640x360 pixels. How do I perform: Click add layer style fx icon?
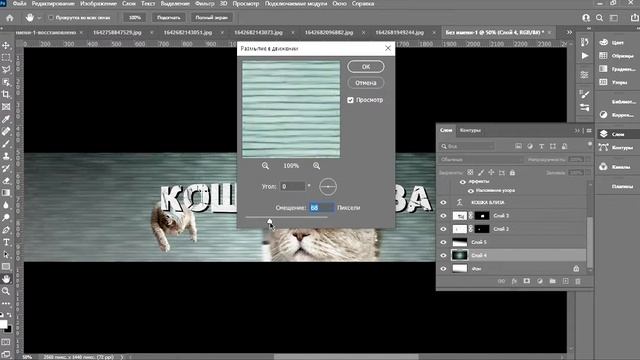point(514,281)
